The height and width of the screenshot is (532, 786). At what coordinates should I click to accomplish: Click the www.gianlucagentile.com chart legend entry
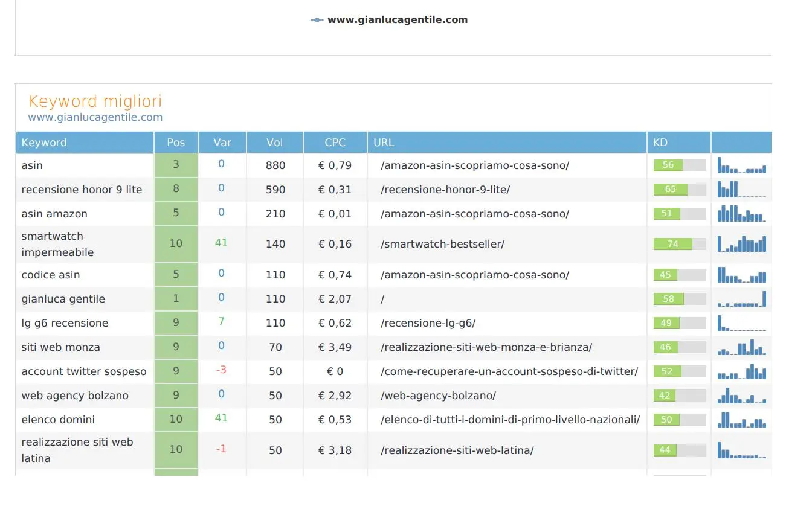click(x=390, y=20)
